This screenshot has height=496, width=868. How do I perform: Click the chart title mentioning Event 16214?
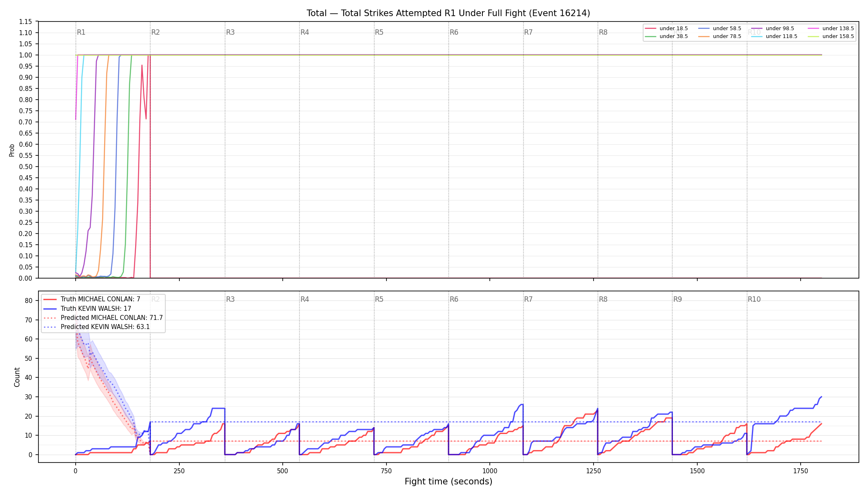tap(448, 13)
